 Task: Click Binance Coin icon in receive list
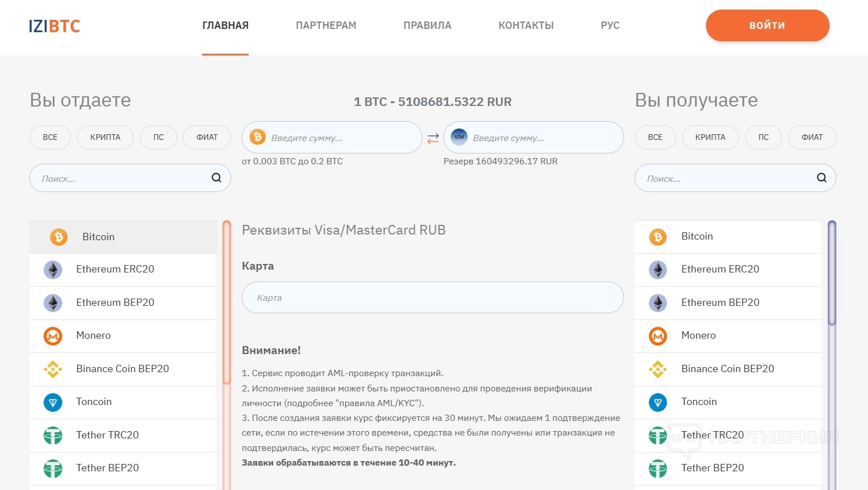pyautogui.click(x=658, y=369)
